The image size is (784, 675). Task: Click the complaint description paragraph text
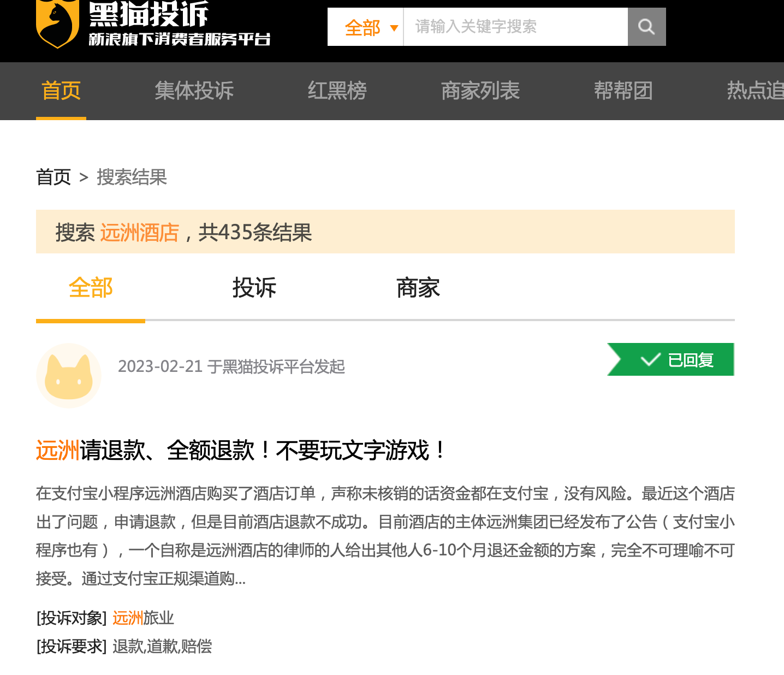(385, 536)
